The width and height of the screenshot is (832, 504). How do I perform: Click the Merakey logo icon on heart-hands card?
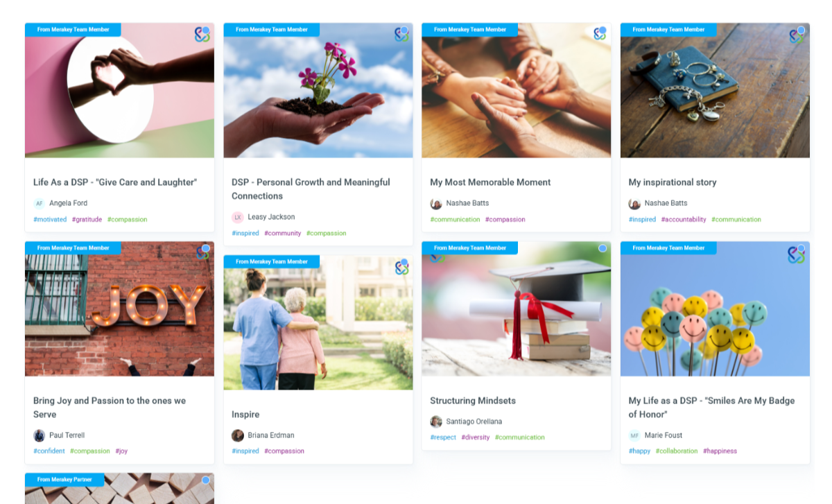202,34
